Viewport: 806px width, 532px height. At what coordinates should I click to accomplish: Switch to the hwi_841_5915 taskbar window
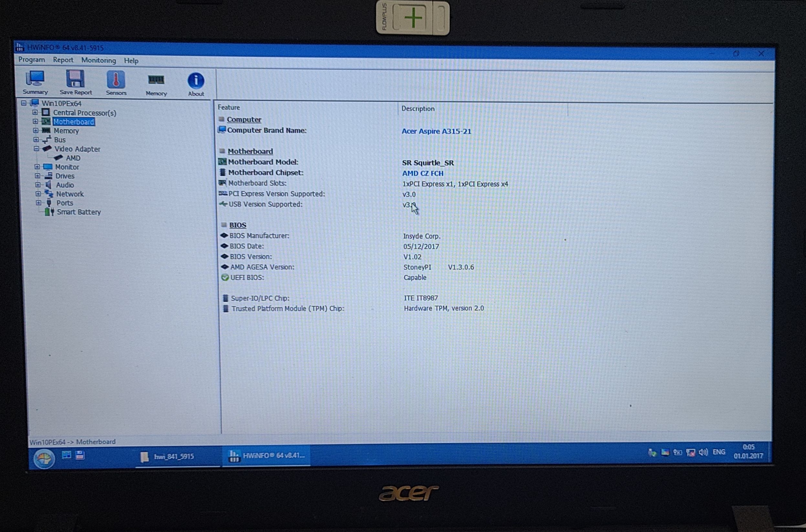pos(178,456)
